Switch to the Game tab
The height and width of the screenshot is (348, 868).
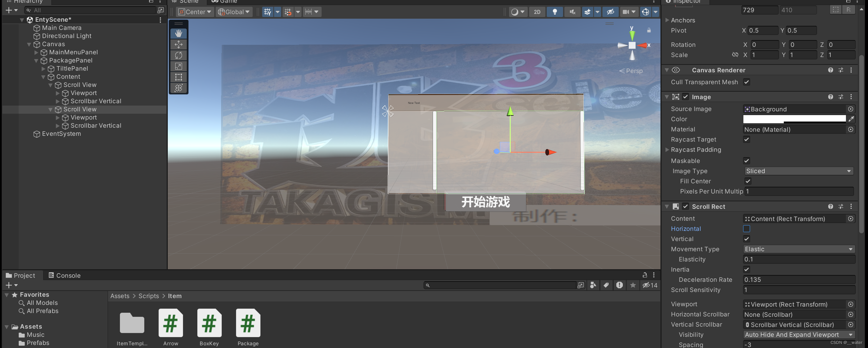click(x=224, y=1)
